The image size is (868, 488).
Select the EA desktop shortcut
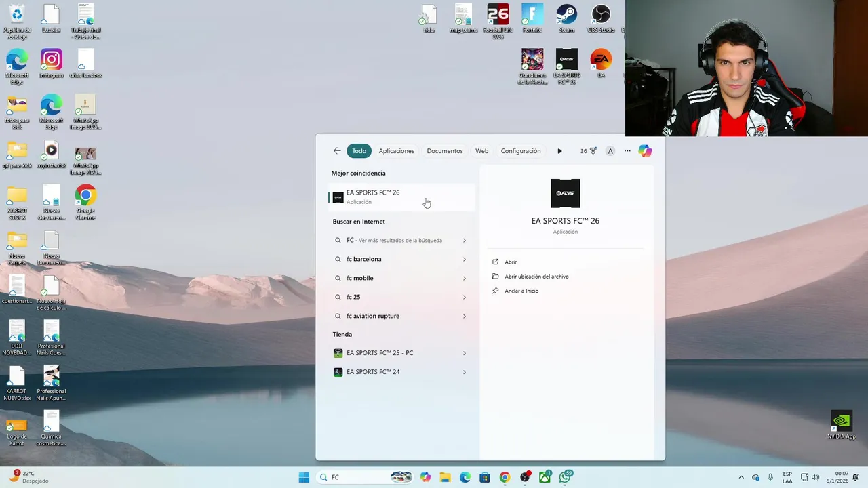click(x=601, y=64)
